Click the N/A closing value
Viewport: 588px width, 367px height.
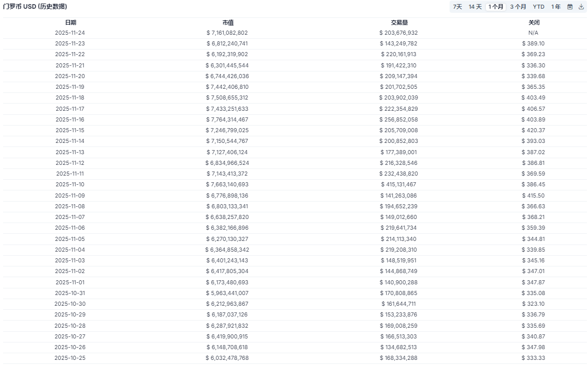click(533, 33)
